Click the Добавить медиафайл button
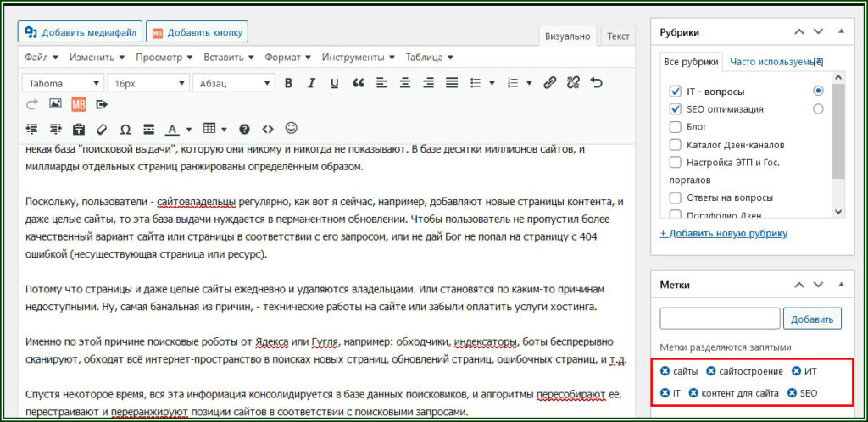The width and height of the screenshot is (868, 422). [x=80, y=32]
